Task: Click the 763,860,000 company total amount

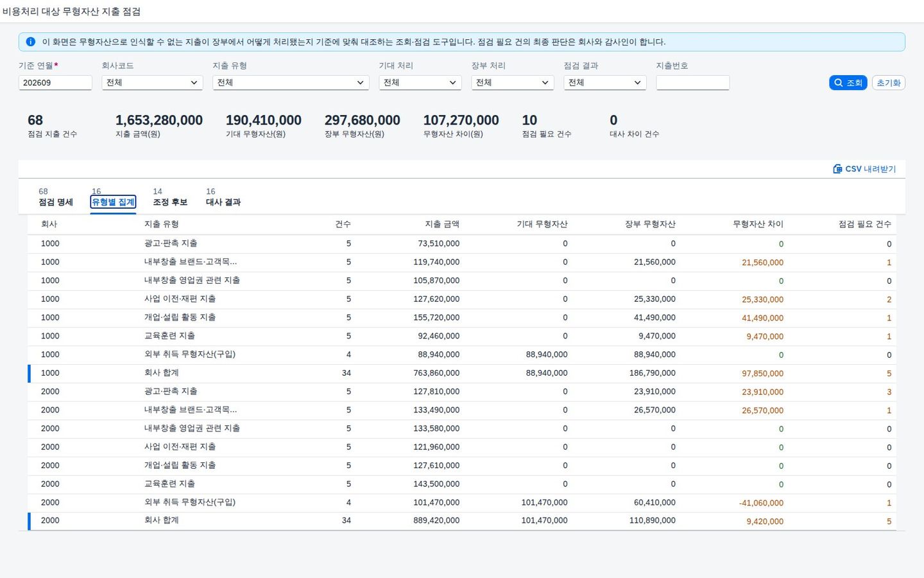Action: (x=436, y=373)
